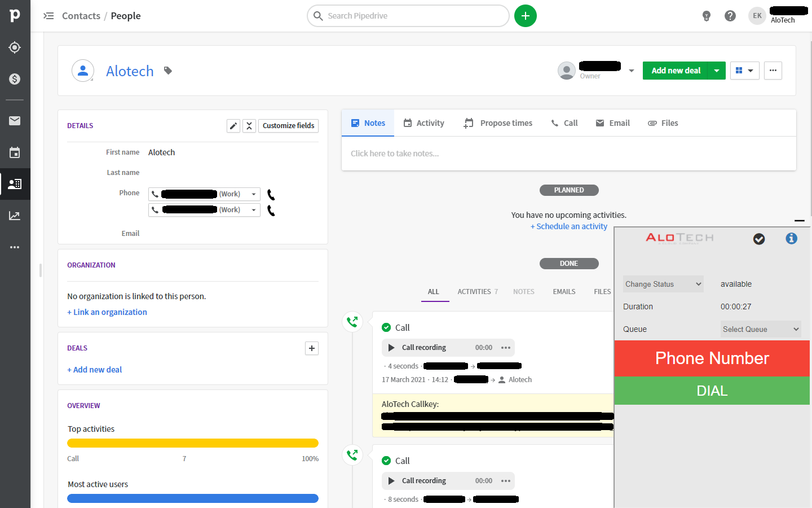Select the ALL history filter
The width and height of the screenshot is (812, 508).
[434, 292]
